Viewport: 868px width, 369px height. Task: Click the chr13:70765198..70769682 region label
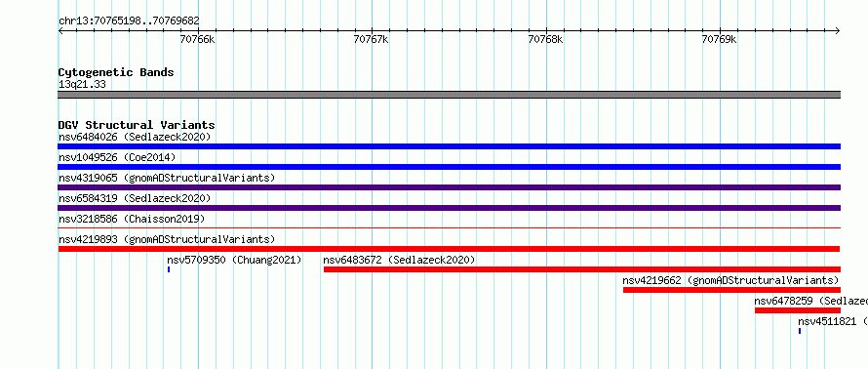coord(129,21)
